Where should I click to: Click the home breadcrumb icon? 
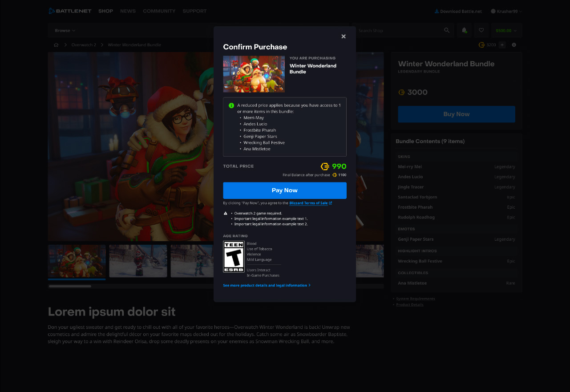pyautogui.click(x=56, y=45)
